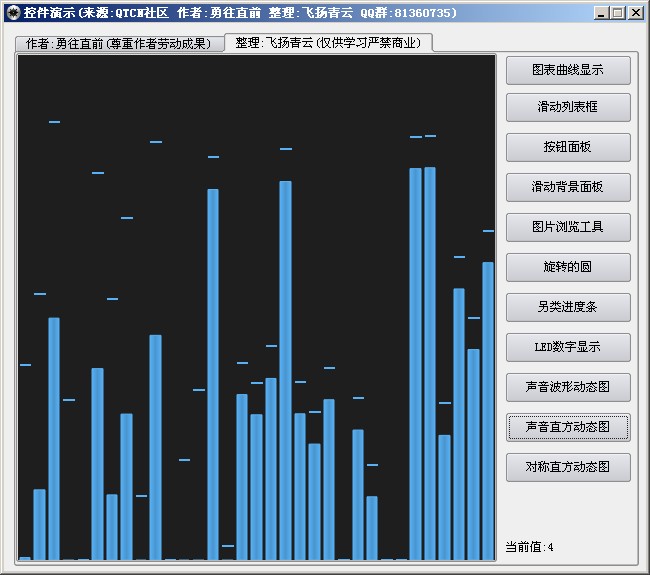
Task: Open 对称直方动态图 demo
Action: [568, 467]
